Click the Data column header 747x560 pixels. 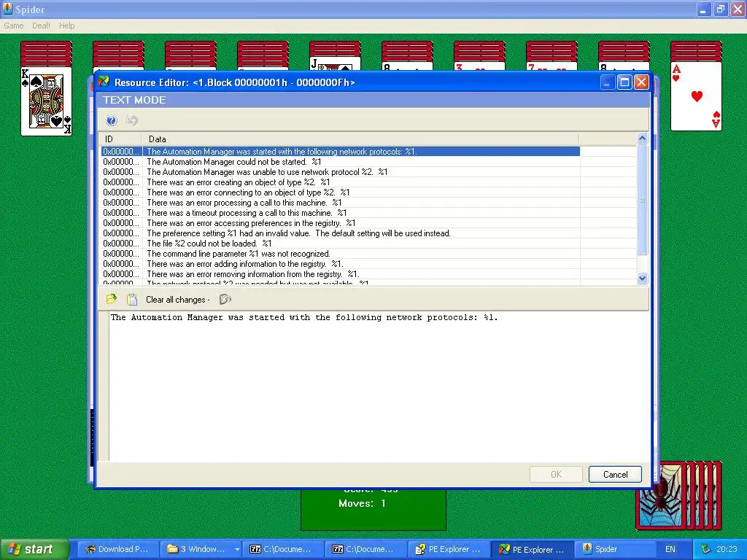click(x=360, y=139)
